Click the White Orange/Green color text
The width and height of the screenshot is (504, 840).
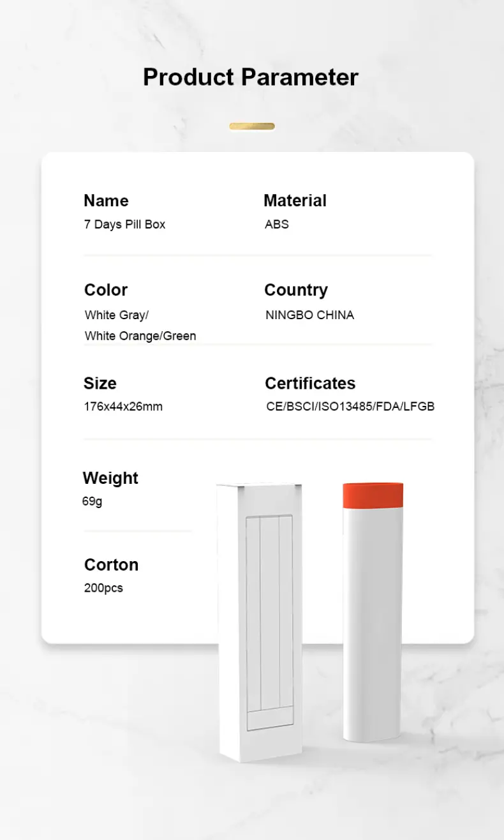140,336
